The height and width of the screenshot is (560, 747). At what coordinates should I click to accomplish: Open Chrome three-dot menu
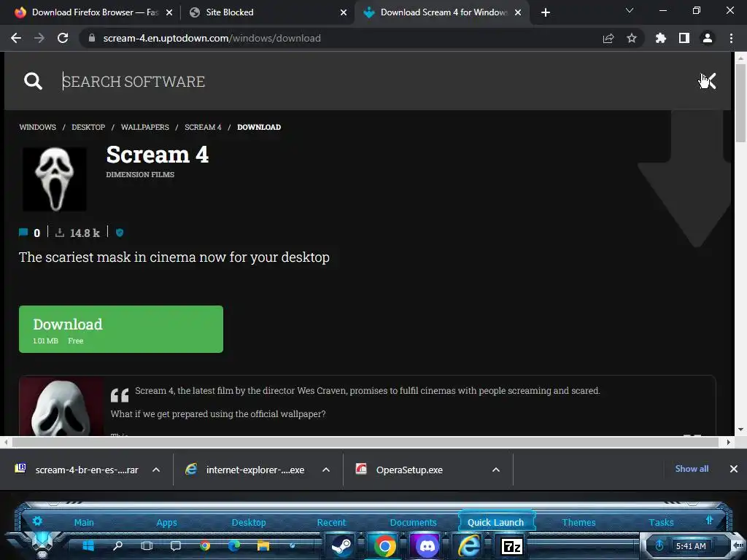(x=731, y=38)
